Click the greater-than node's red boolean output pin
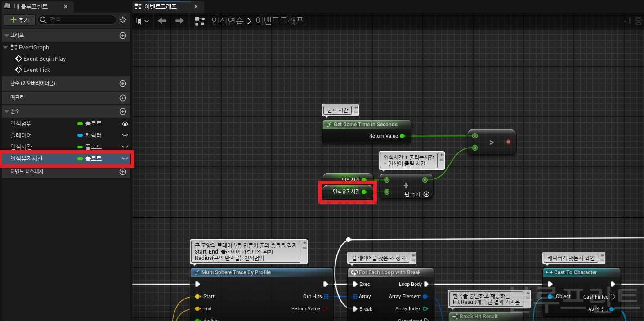The height and width of the screenshot is (321, 644). [508, 142]
